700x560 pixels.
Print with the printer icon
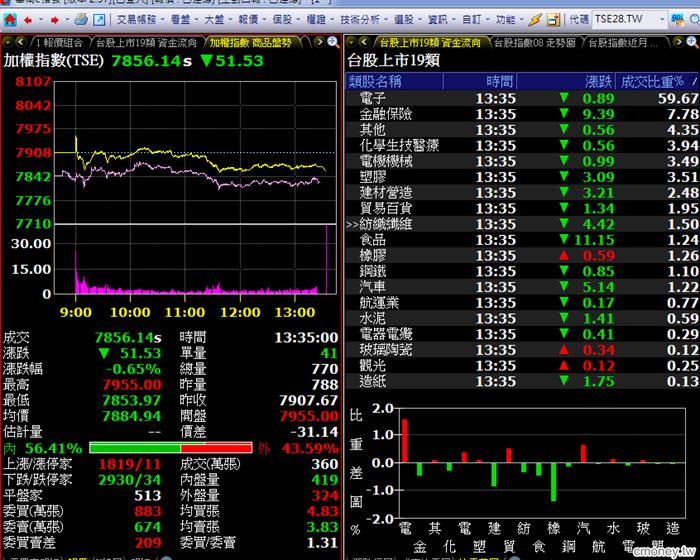tap(81, 20)
